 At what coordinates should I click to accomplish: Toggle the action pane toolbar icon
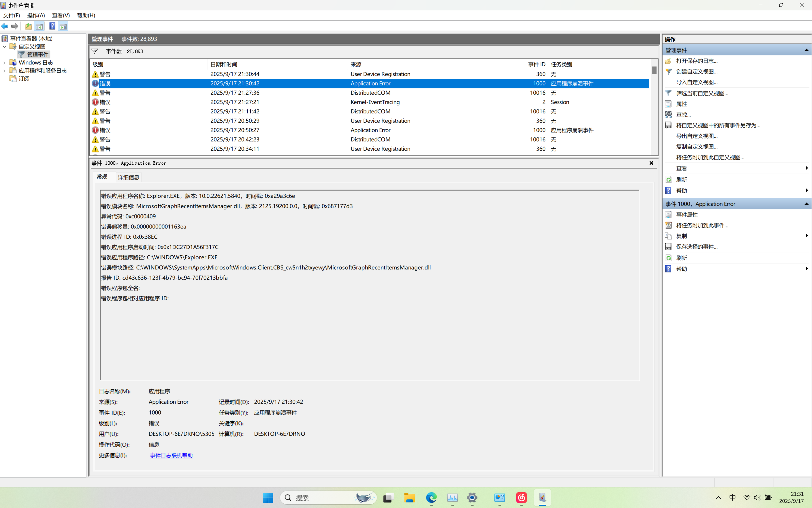63,26
